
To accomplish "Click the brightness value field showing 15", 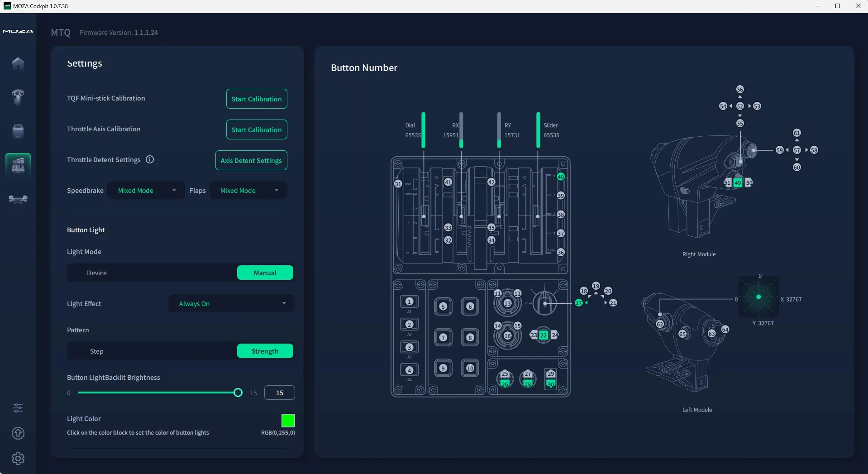I will click(280, 393).
